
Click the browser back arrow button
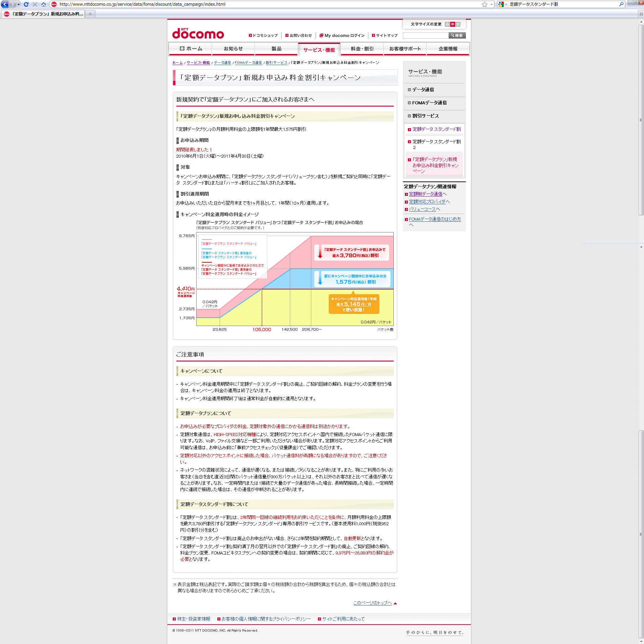(x=5, y=4)
